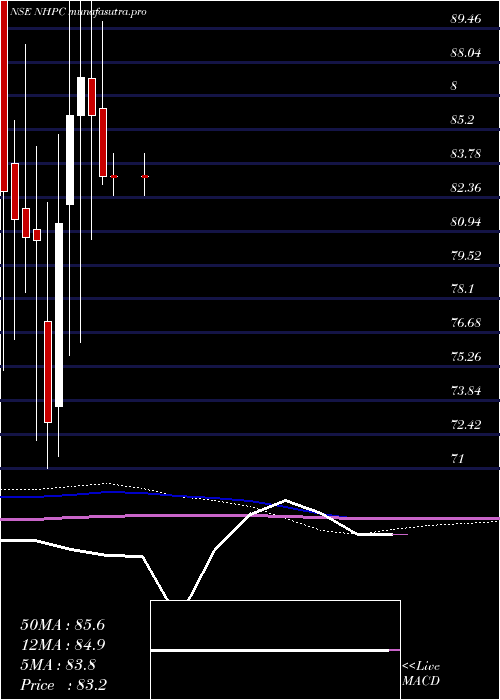500x700 pixels.
Task: Click the 79.52 price axis label
Action: pos(466,255)
